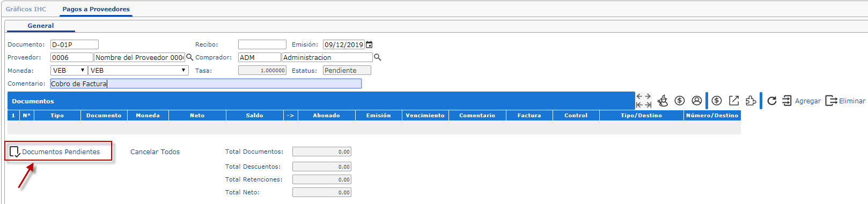Click Agregar to add a document
Image resolution: width=868 pixels, height=204 pixels.
pos(801,101)
